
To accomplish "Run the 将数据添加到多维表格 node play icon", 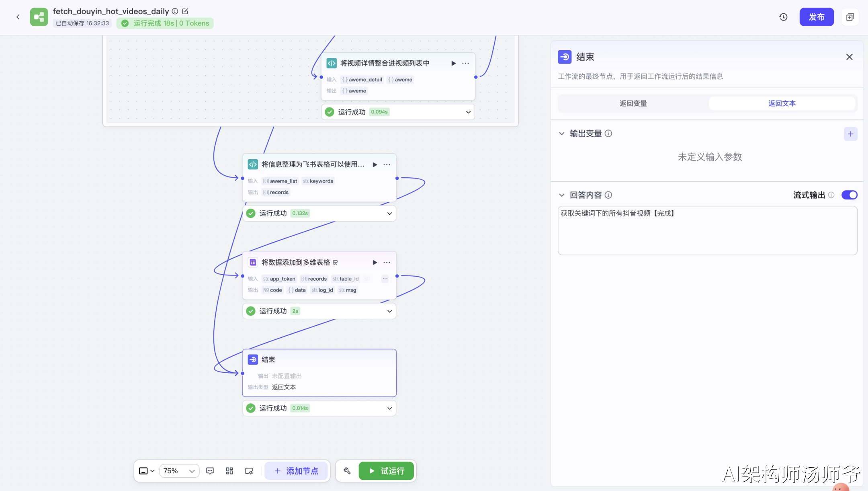I will [x=375, y=262].
